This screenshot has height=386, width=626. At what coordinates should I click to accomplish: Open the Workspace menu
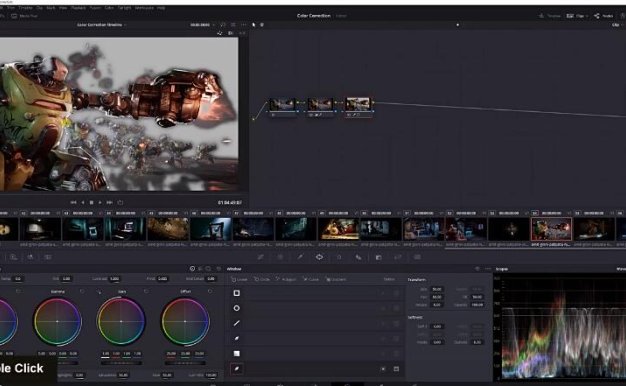pyautogui.click(x=144, y=8)
